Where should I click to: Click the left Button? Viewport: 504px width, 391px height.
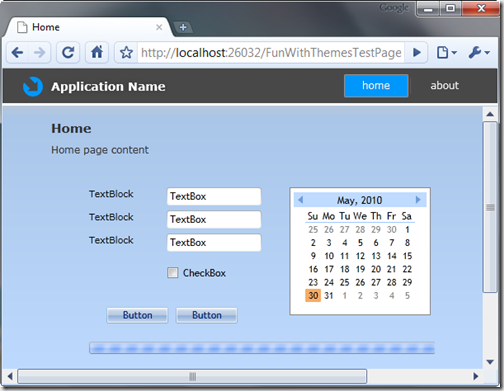coord(137,315)
